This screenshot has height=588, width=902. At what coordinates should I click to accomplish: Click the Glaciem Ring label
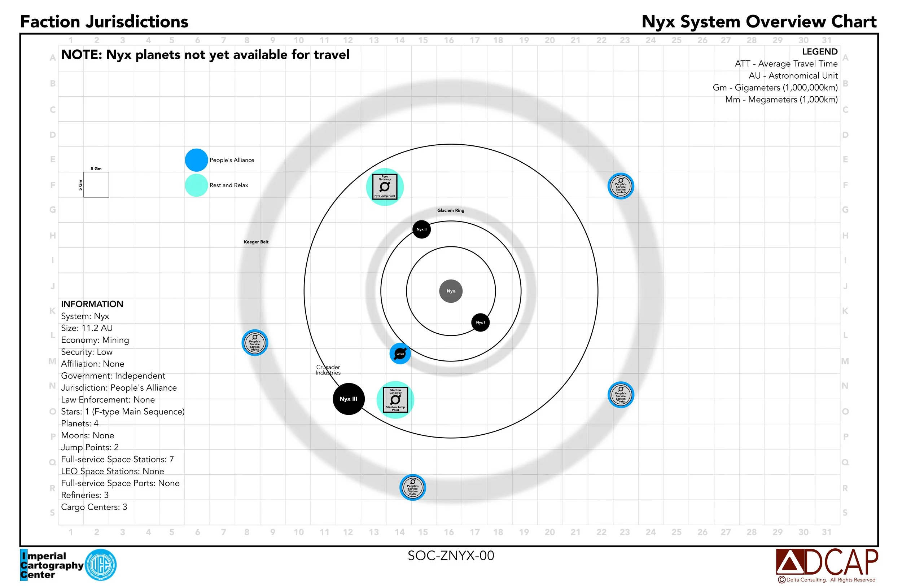tap(451, 210)
